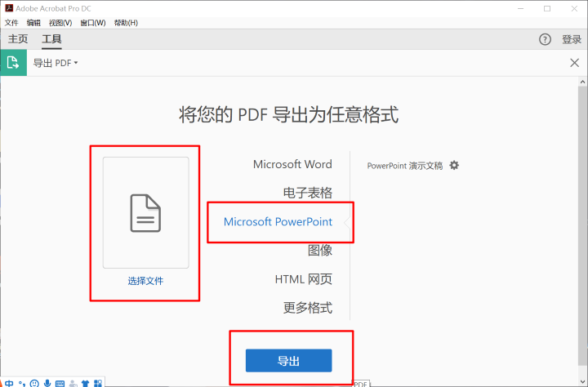Close the Export PDF tool panel
Viewport: 588px width, 387px height.
pos(574,63)
